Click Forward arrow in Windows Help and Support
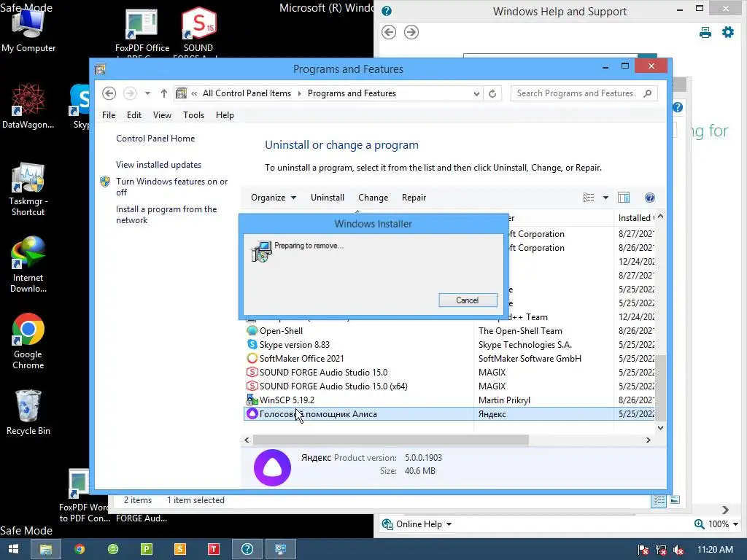Viewport: 747px width, 560px height. (411, 32)
